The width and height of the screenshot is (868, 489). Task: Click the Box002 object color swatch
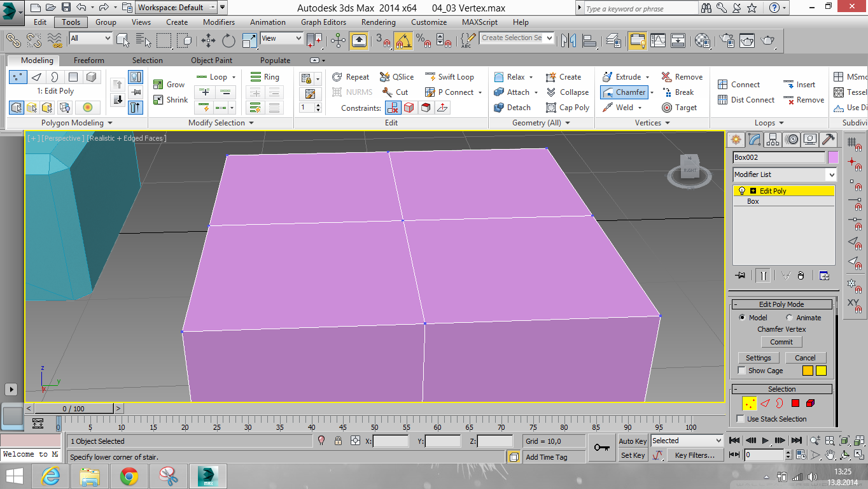[x=832, y=157]
